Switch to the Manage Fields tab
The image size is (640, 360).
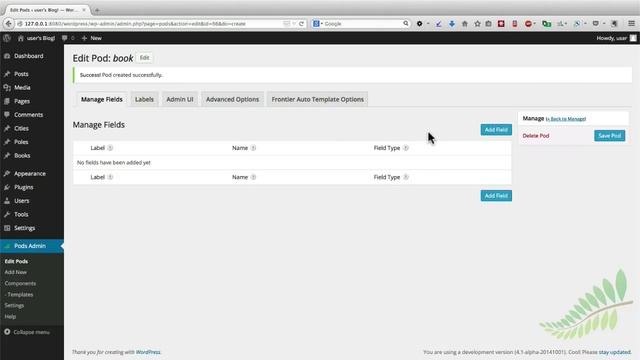point(102,99)
